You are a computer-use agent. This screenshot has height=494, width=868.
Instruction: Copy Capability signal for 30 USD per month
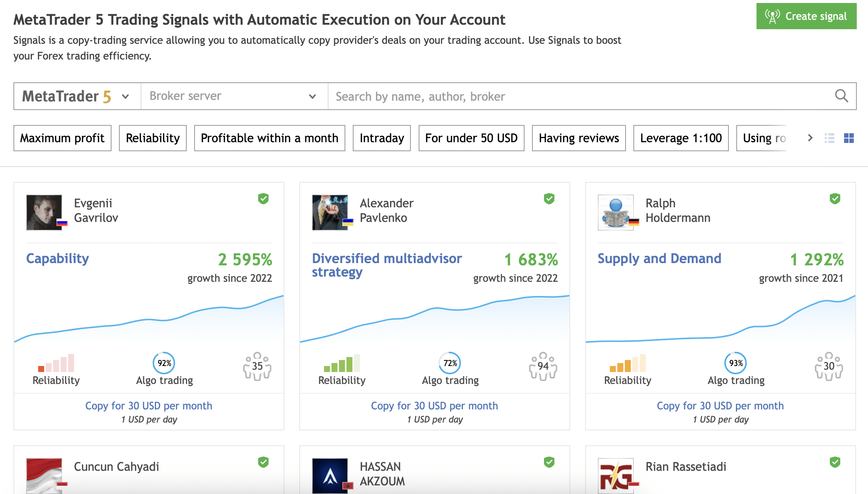[x=149, y=406]
